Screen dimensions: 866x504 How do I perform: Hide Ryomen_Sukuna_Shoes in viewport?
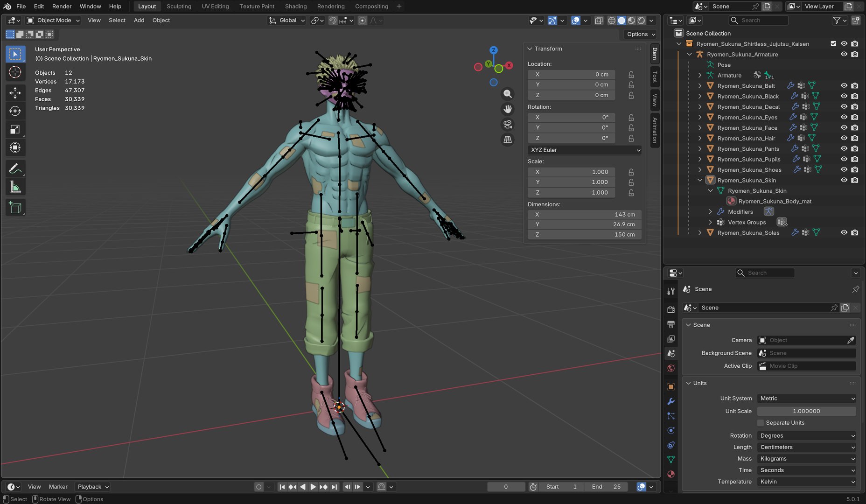[844, 170]
